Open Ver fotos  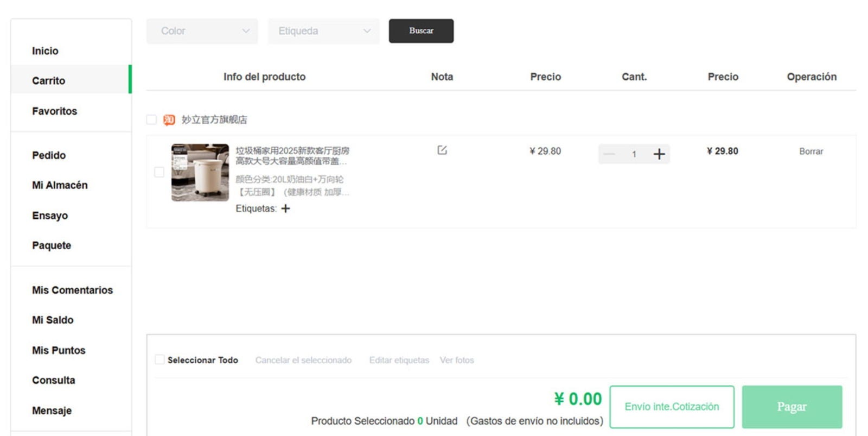click(x=457, y=359)
